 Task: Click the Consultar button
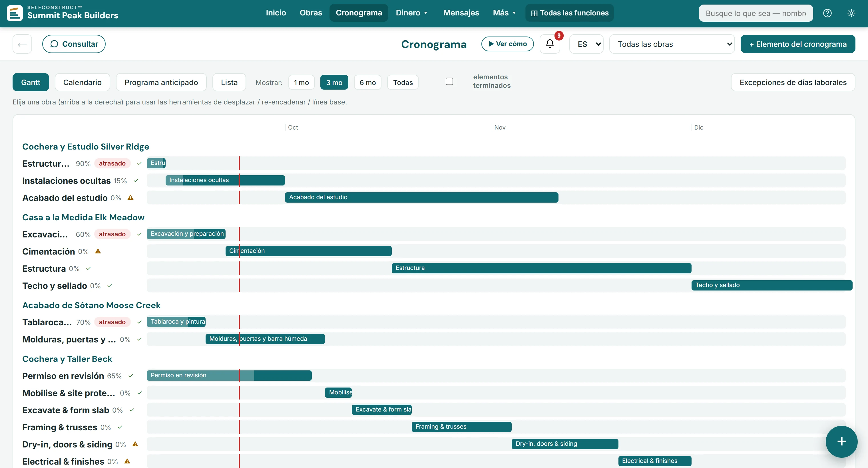(74, 44)
